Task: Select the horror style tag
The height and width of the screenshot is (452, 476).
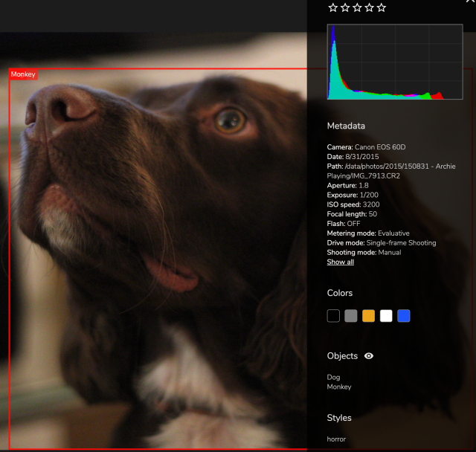Action: 336,439
